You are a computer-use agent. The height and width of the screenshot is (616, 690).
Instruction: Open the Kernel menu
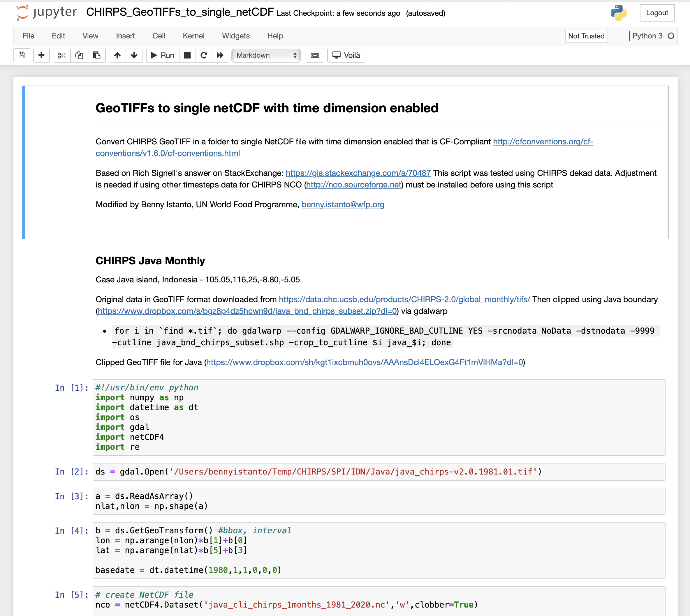click(193, 36)
